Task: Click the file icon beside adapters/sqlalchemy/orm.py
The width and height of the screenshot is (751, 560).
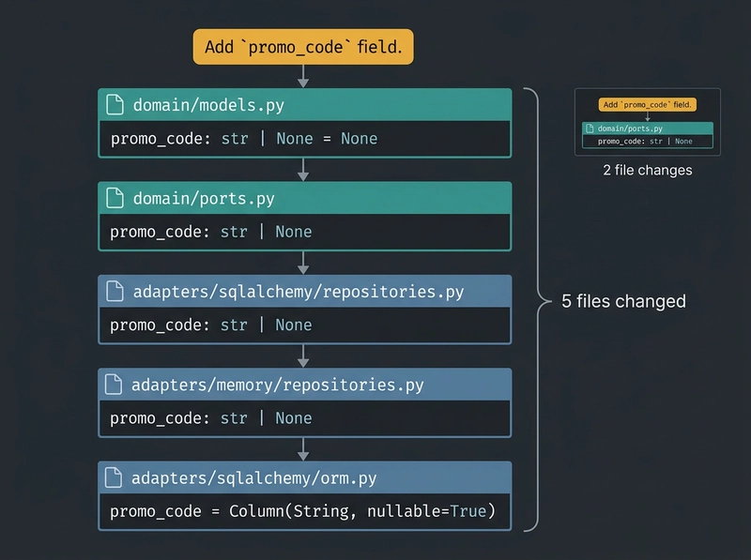Action: (115, 477)
